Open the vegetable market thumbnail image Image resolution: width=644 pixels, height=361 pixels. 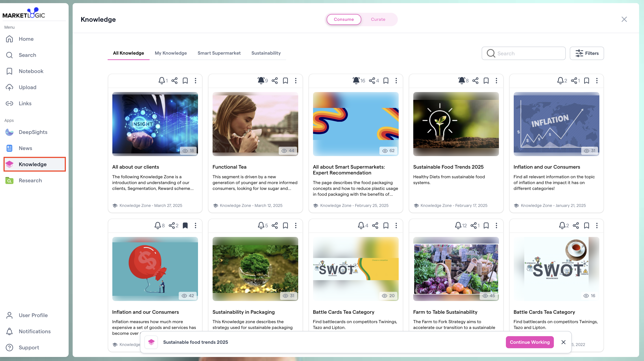(456, 269)
